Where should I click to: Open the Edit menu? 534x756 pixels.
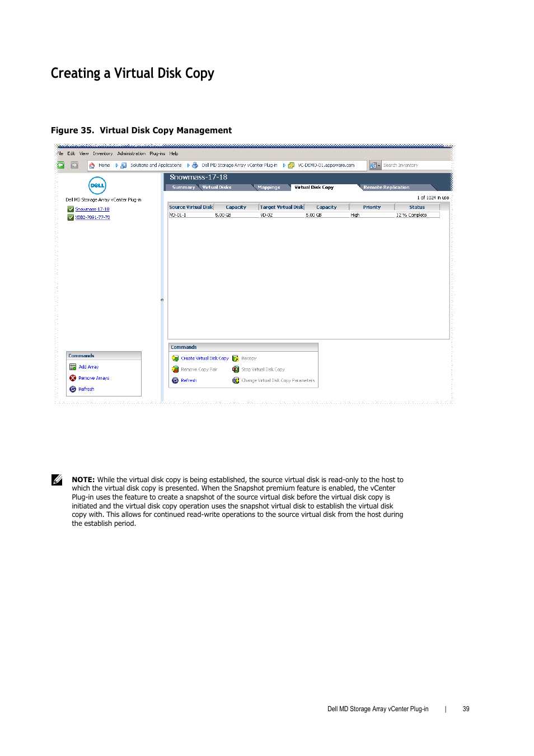pos(71,153)
